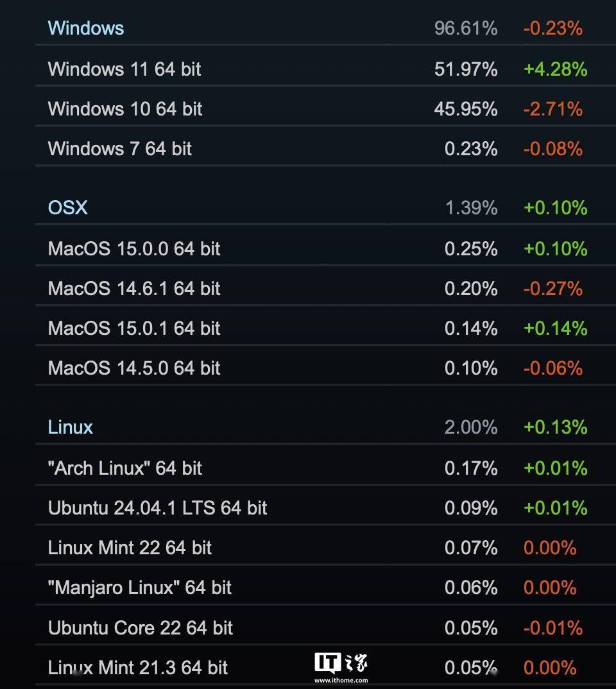
Task: Click the Ubuntu Core 22 64 bit row
Action: (x=325, y=627)
